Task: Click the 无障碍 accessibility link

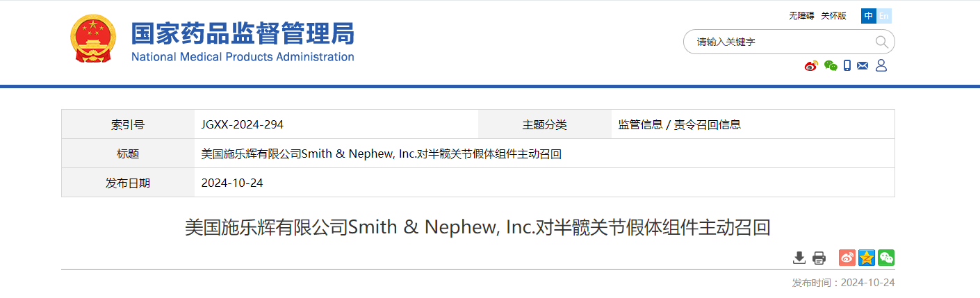Action: pyautogui.click(x=801, y=16)
